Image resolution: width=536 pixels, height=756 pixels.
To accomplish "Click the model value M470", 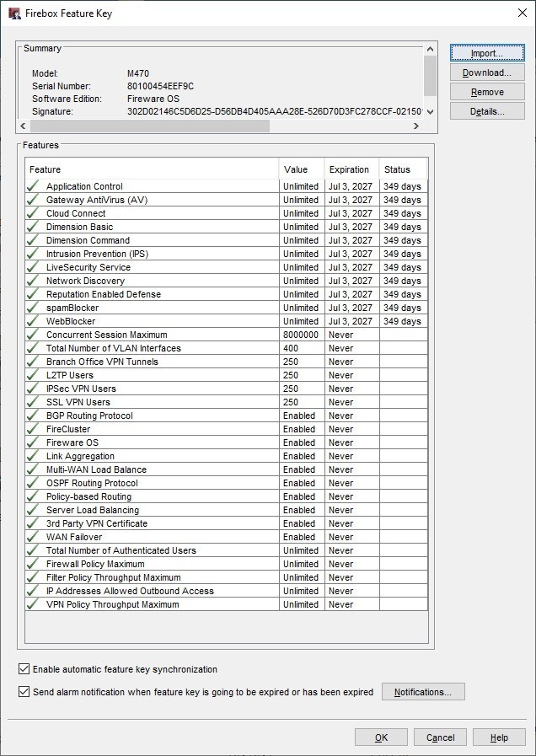I will point(138,74).
